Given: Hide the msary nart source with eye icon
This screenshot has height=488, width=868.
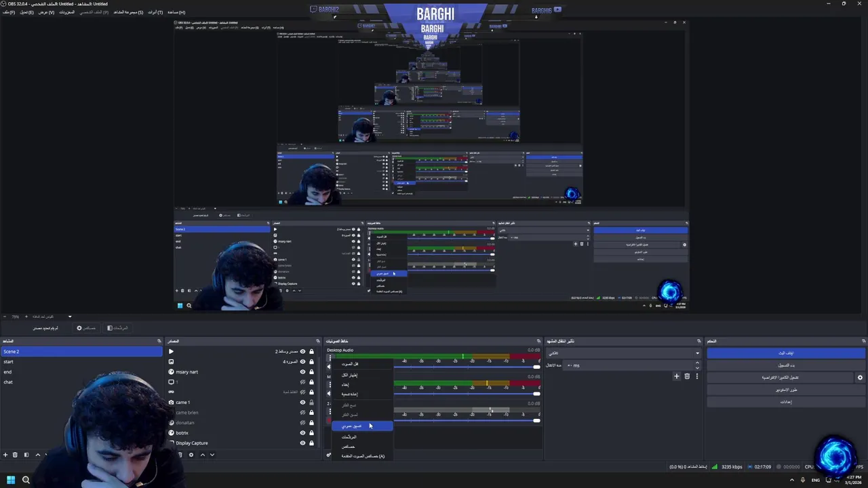Looking at the screenshot, I should pos(302,371).
